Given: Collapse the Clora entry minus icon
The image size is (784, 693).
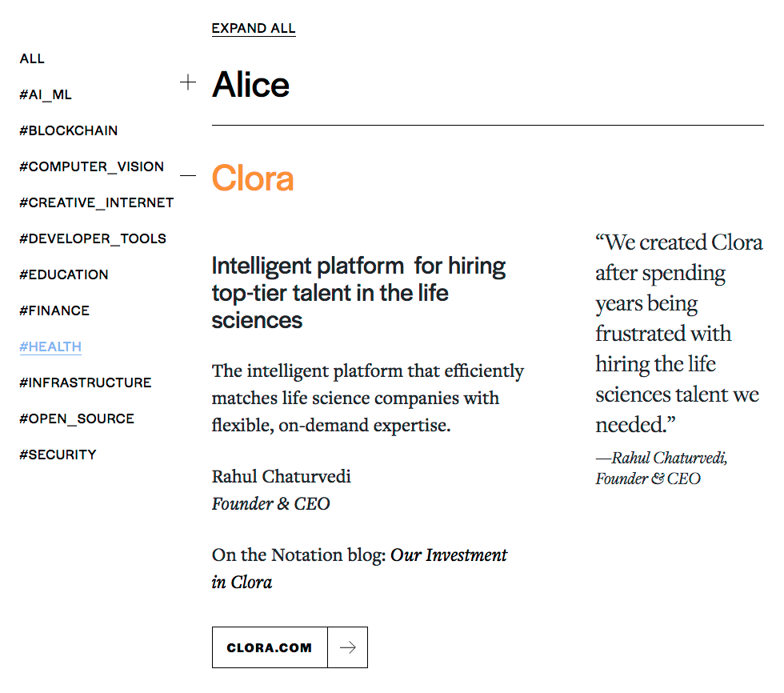Looking at the screenshot, I should tap(188, 175).
